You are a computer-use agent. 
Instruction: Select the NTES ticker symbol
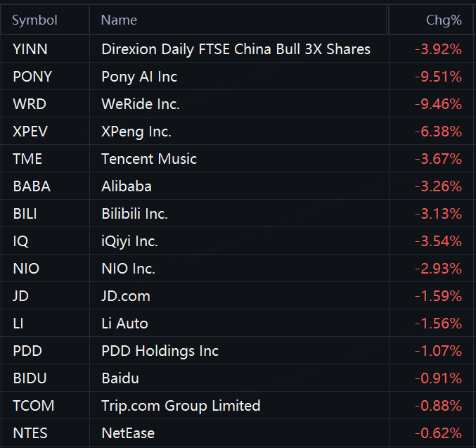pos(30,433)
